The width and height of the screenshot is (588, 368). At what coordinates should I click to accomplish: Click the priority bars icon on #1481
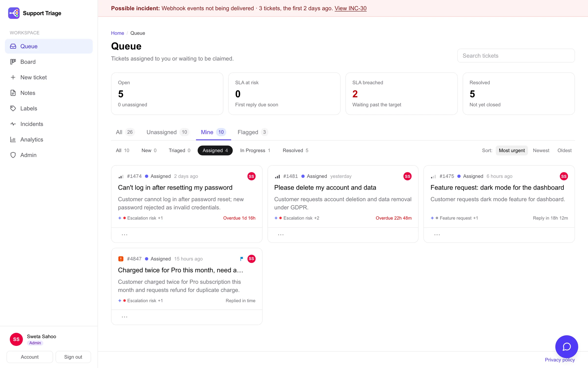(277, 176)
